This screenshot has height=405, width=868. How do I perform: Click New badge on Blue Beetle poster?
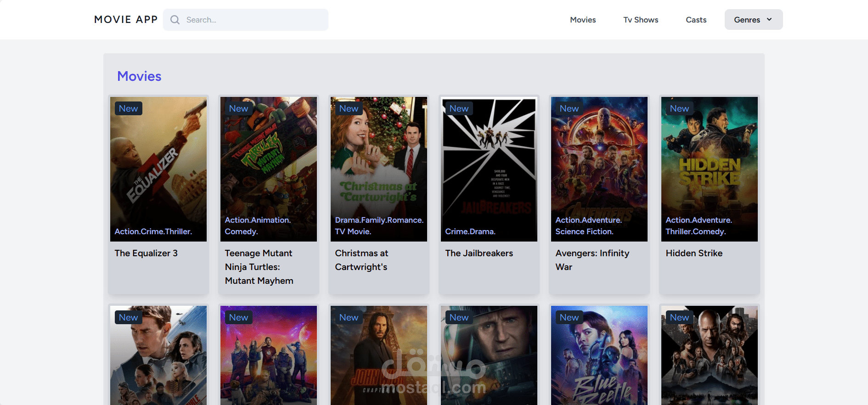click(x=569, y=317)
